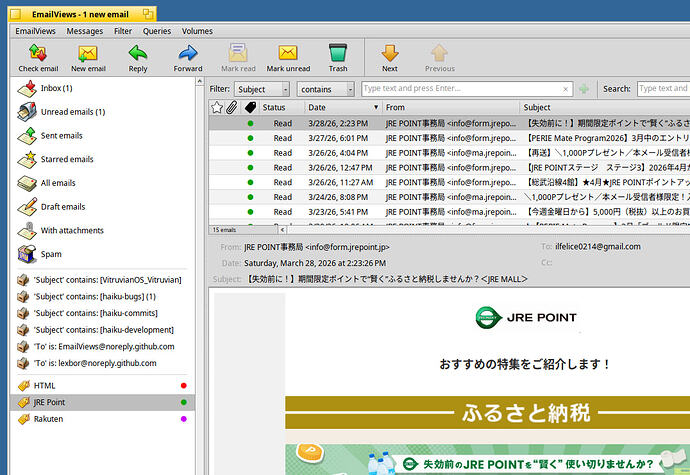The image size is (690, 475).
Task: Open the Filter field Subject dropdown
Action: point(262,89)
